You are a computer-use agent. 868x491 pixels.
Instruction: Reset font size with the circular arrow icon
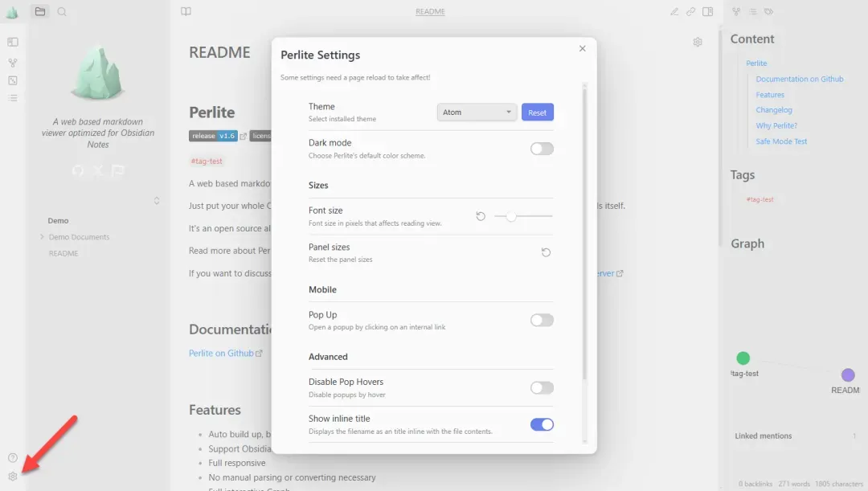pyautogui.click(x=481, y=216)
